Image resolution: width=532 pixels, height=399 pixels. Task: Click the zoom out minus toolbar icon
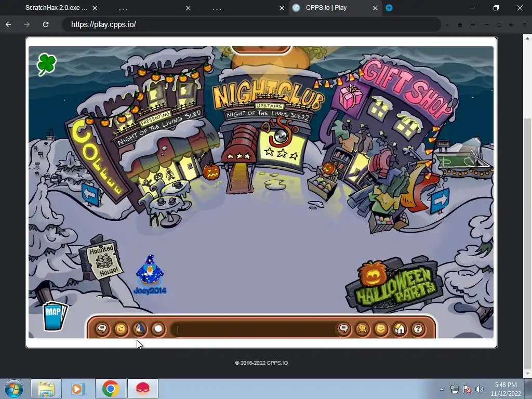486,25
